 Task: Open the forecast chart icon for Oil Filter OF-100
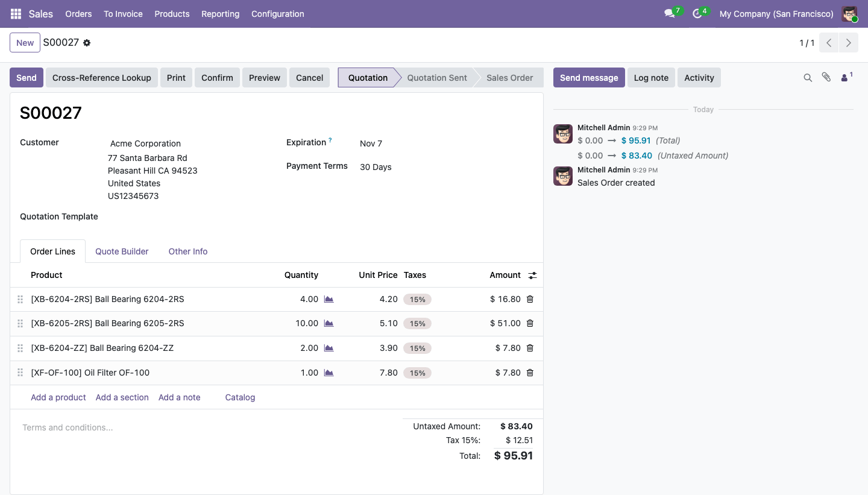tap(329, 373)
